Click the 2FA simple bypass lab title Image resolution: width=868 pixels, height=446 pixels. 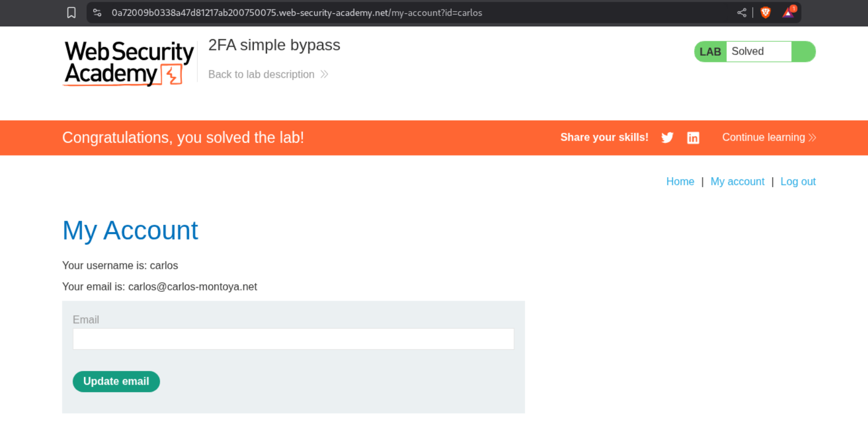[274, 45]
